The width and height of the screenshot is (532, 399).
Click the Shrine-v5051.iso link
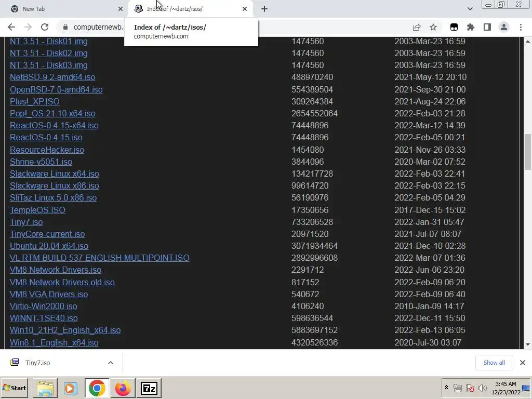41,162
